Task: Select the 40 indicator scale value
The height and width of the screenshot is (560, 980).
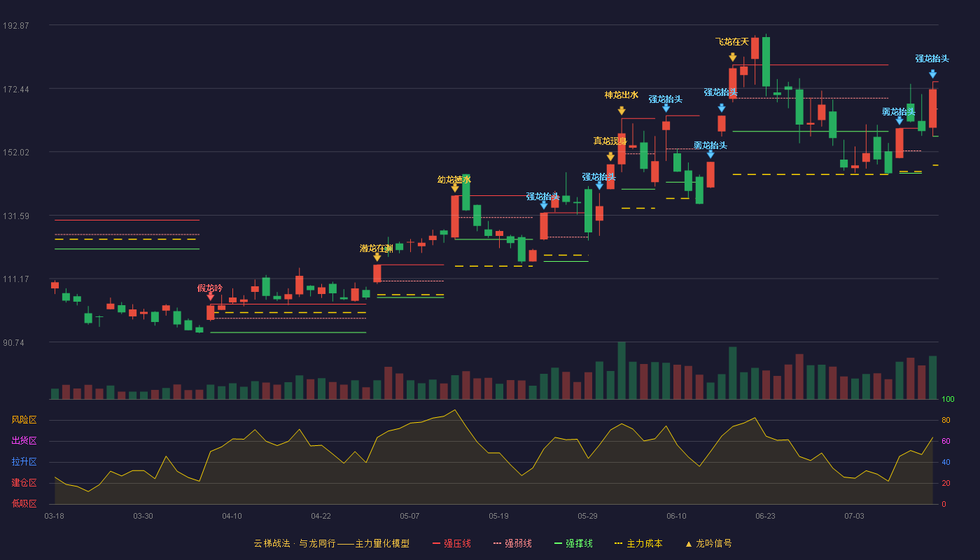Action: coord(946,463)
